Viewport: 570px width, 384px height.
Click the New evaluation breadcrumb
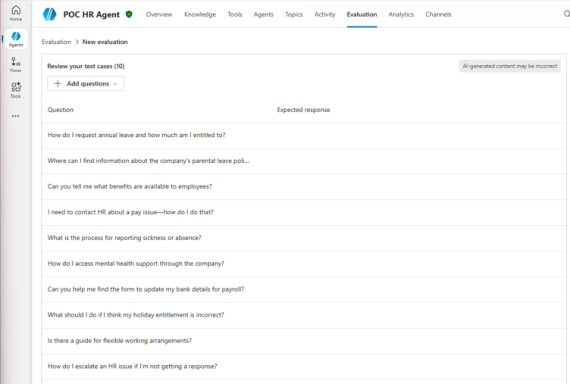[105, 42]
